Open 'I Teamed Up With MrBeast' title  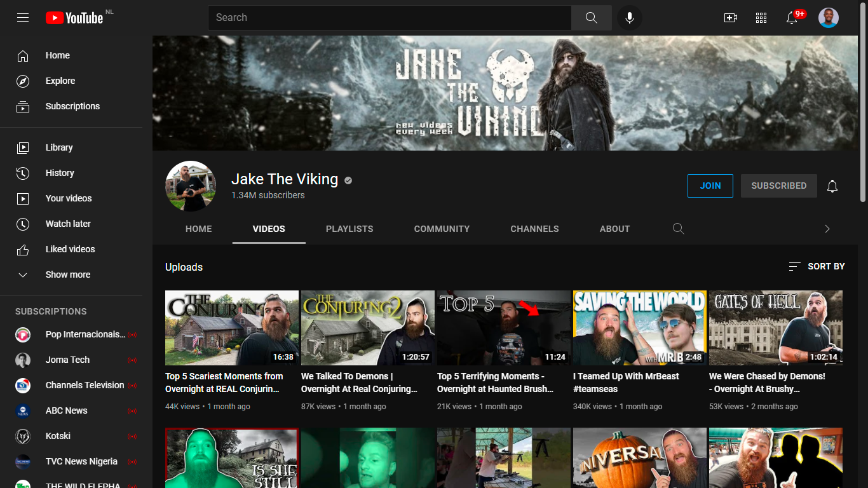[x=626, y=383]
